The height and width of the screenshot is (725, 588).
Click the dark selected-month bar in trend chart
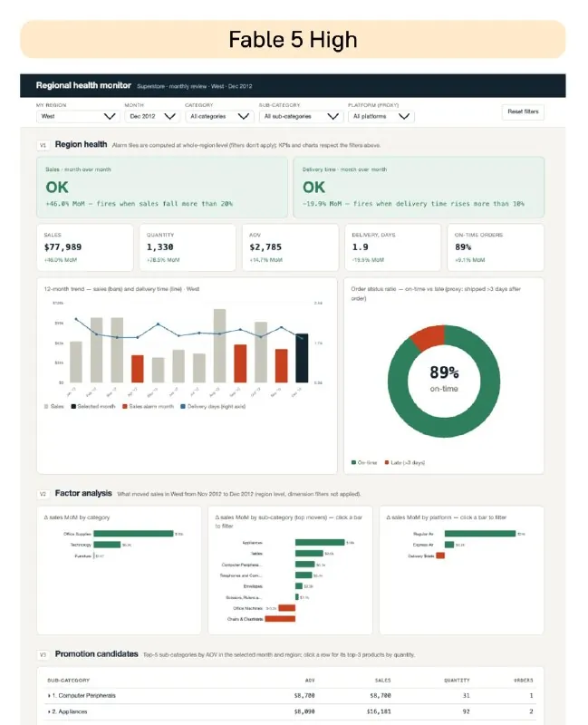coord(302,358)
